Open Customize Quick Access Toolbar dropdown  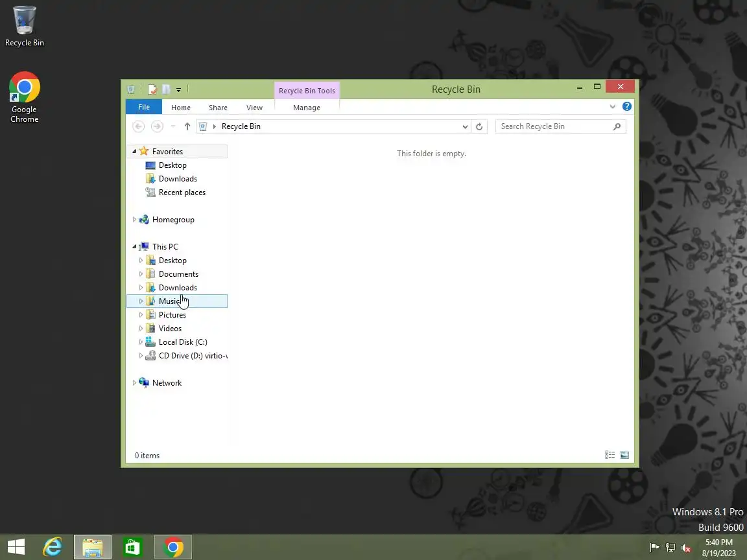(x=179, y=89)
